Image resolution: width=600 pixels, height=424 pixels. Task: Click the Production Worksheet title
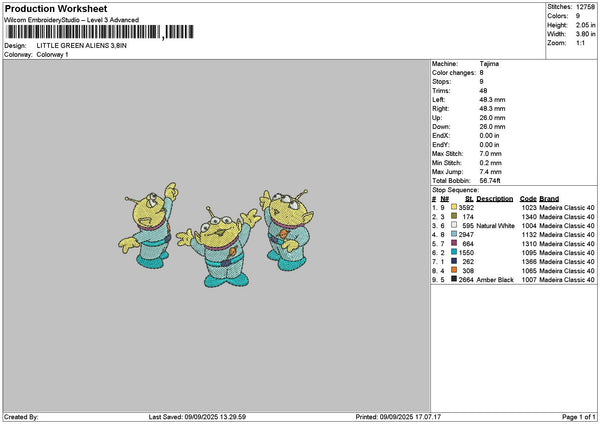click(56, 8)
